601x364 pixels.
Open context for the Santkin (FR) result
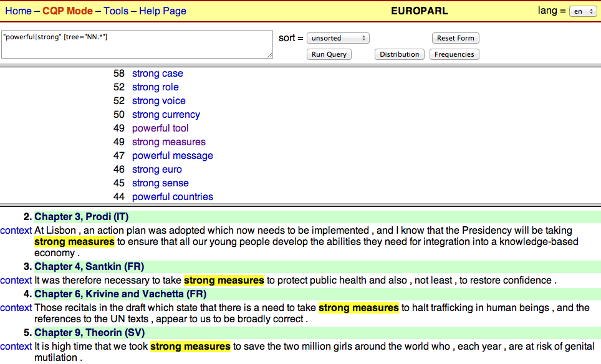(16, 280)
